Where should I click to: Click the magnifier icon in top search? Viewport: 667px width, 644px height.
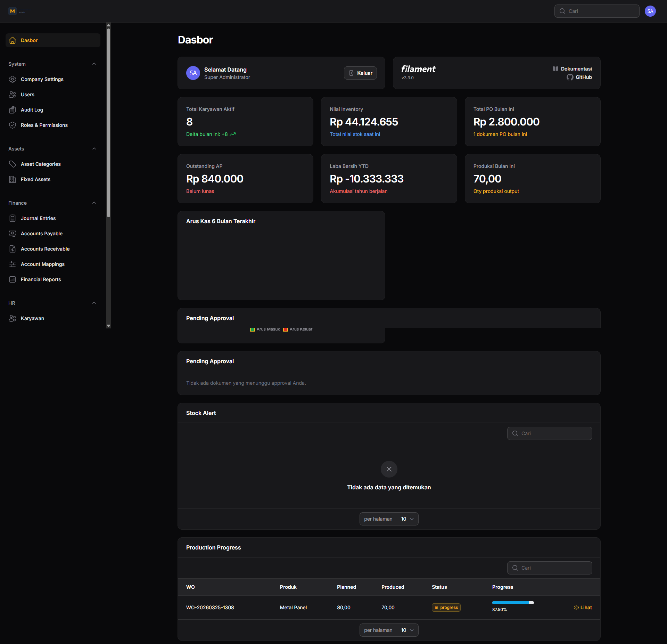(x=562, y=11)
